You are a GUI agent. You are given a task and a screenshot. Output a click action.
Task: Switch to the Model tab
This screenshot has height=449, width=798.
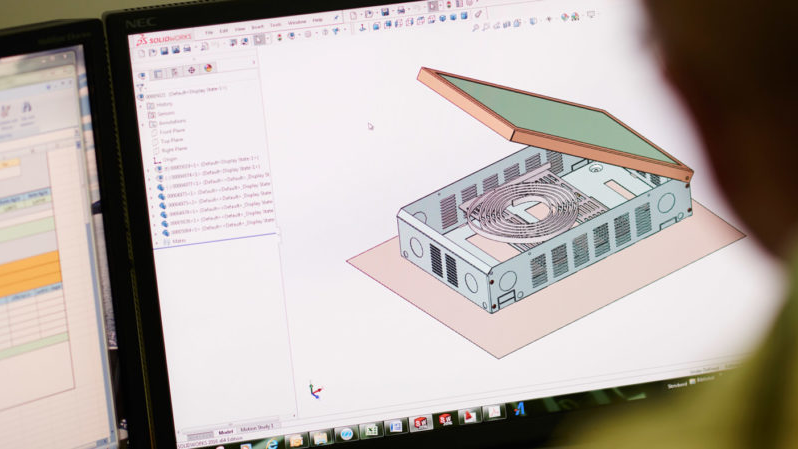(224, 432)
